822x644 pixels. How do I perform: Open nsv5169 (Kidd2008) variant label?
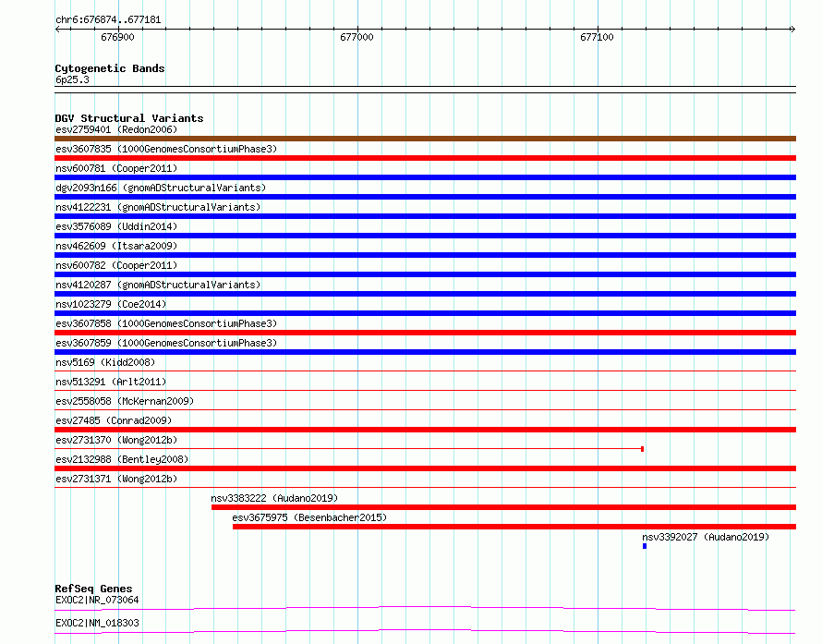coord(105,362)
